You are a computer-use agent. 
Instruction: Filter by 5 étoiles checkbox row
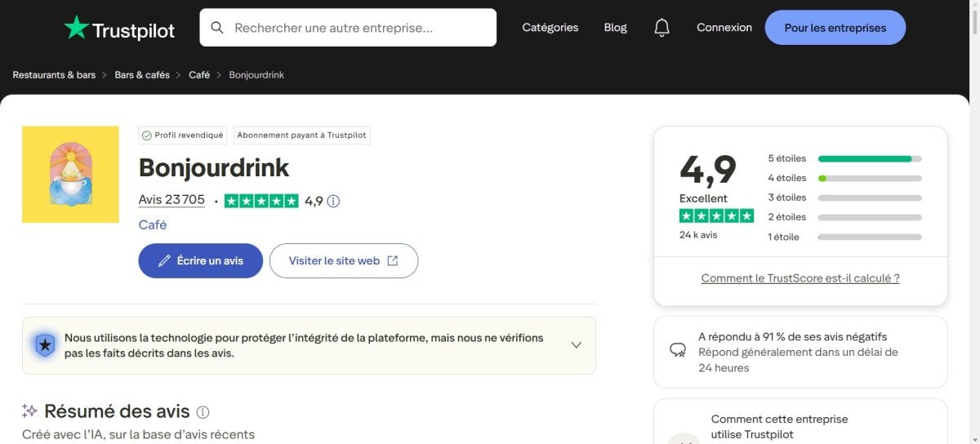844,158
